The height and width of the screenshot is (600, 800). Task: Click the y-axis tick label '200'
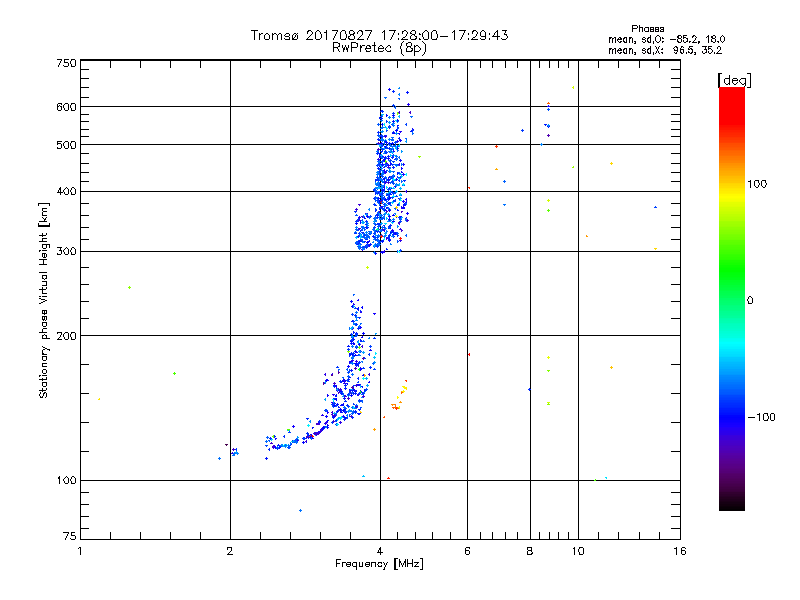[66, 336]
